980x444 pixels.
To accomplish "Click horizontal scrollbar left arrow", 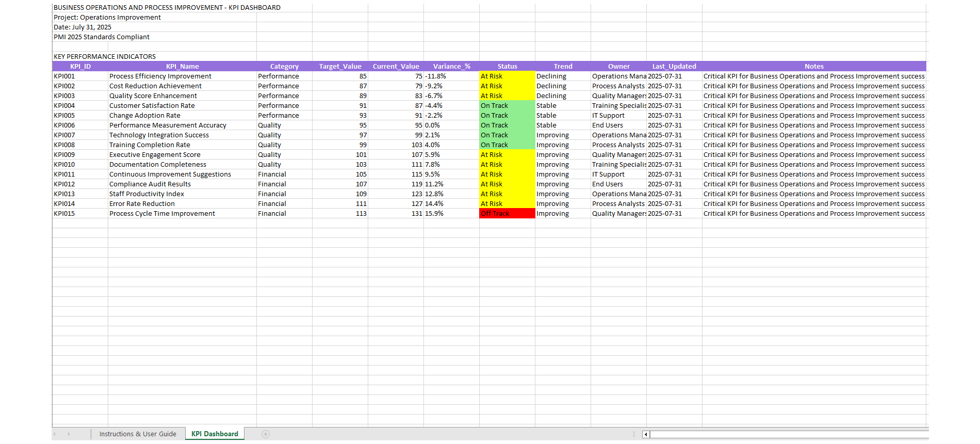I will point(646,434).
